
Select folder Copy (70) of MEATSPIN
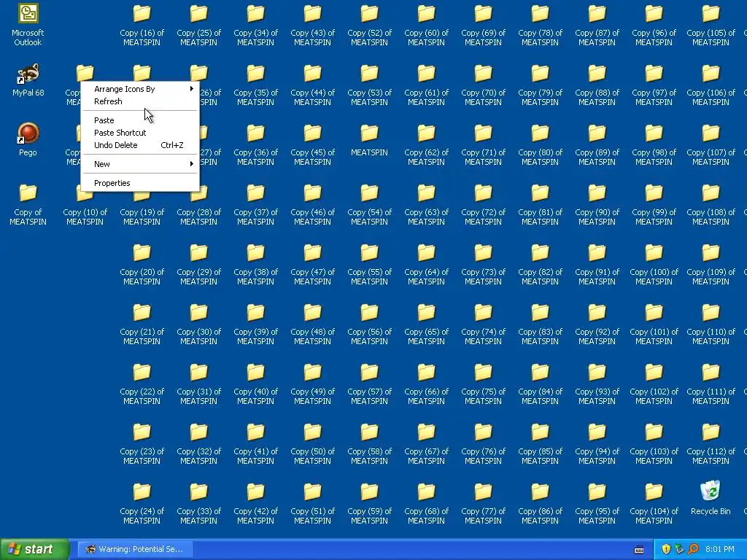[x=483, y=85]
